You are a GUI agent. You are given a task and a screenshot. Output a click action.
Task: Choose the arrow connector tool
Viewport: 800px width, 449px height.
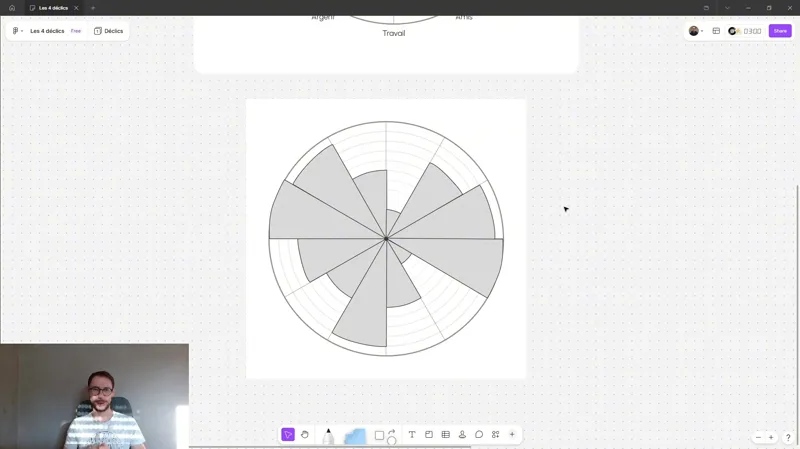point(392,432)
